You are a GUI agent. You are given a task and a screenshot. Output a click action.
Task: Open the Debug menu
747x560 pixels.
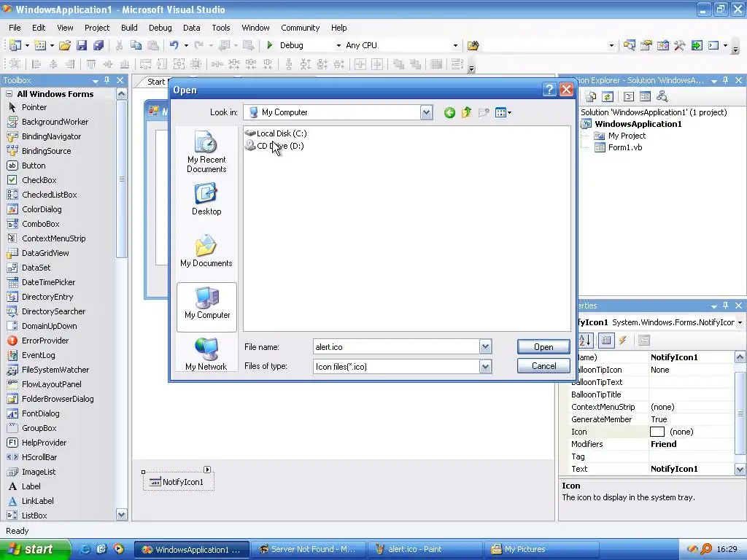(x=160, y=28)
